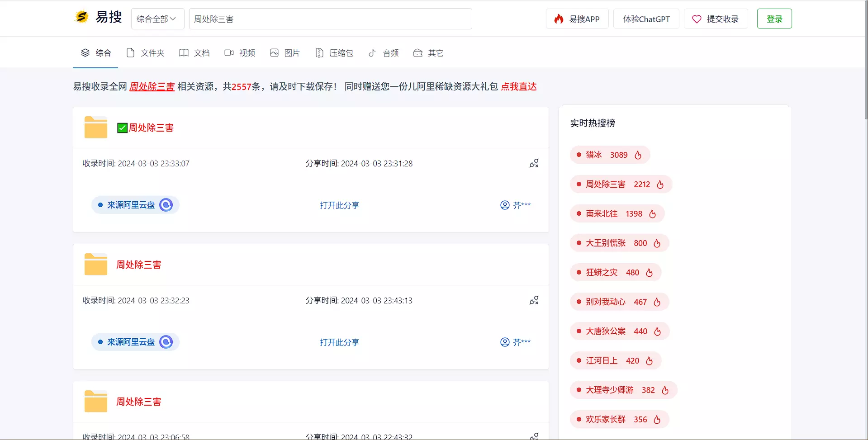Viewport: 868px width, 440px height.
Task: Click the heart icon on 提交收录
Action: pos(697,19)
